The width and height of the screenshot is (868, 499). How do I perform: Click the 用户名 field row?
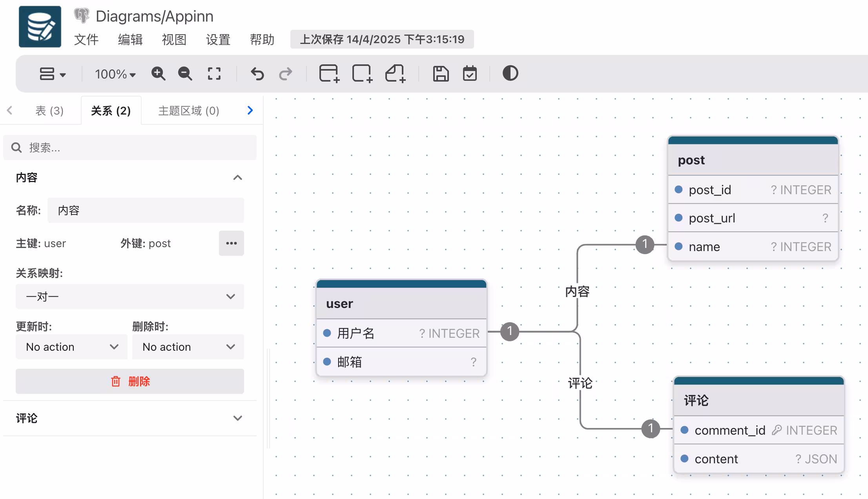pyautogui.click(x=401, y=333)
